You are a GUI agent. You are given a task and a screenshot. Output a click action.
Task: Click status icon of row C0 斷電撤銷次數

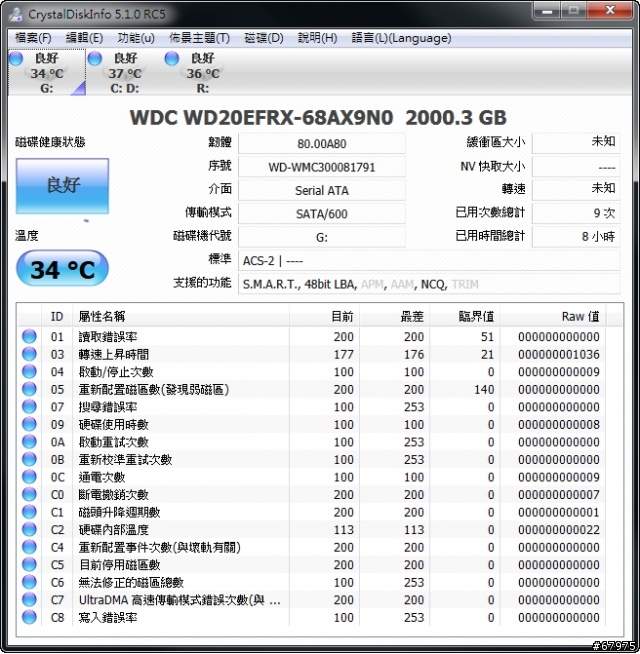pos(29,494)
